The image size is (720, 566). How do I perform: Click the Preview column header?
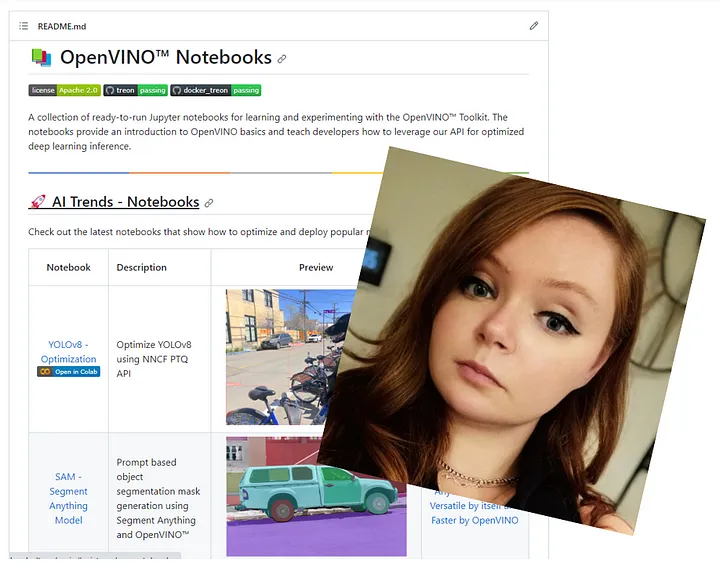316,267
